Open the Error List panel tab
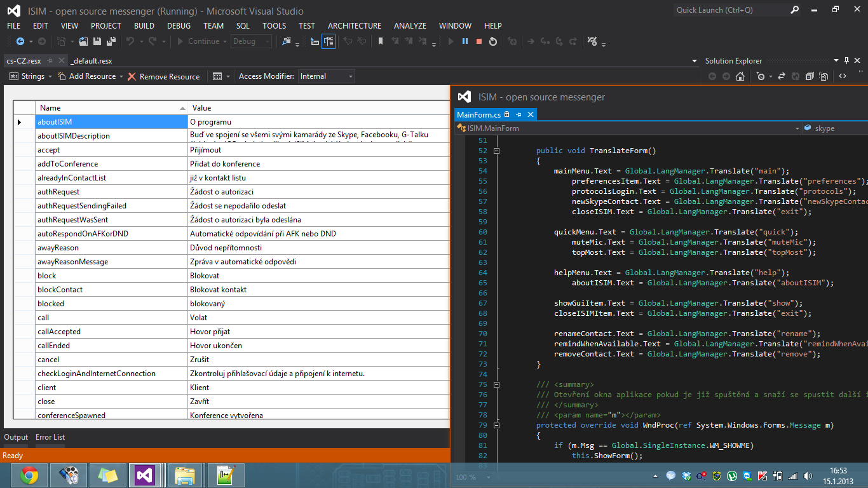The width and height of the screenshot is (868, 488). click(x=50, y=437)
